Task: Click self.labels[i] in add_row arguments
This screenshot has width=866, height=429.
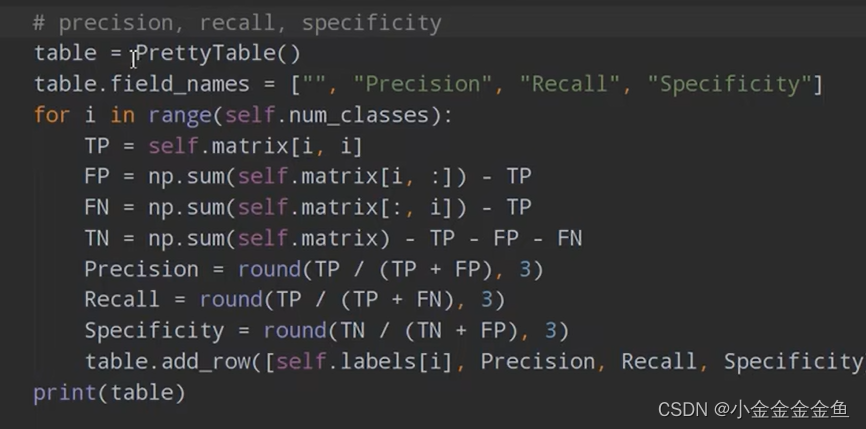Action: (364, 362)
